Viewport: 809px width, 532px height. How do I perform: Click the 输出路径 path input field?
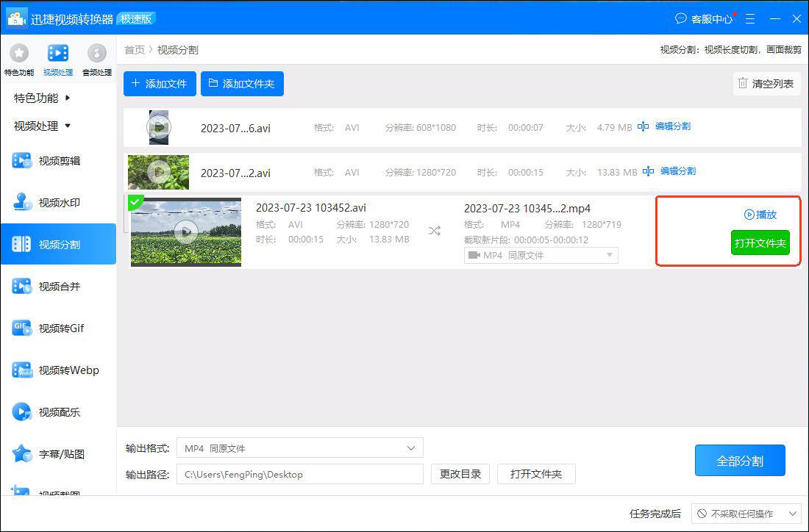[x=299, y=474]
